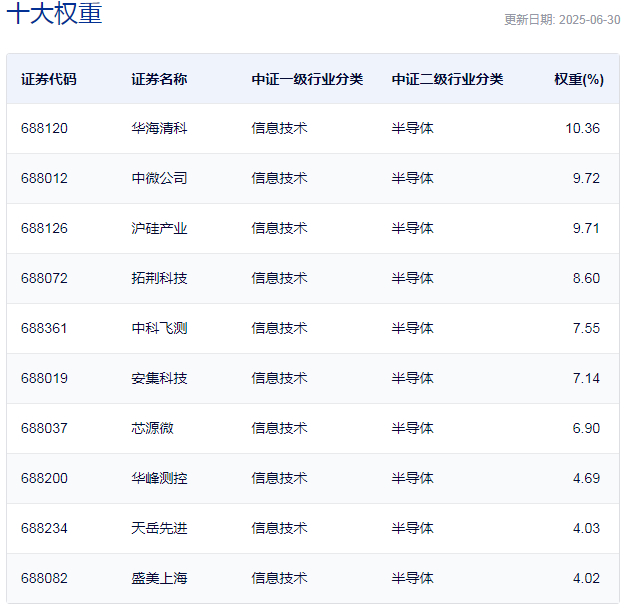Click 半导体 in the 华海清科 row
This screenshot has width=625, height=608.
tap(413, 128)
